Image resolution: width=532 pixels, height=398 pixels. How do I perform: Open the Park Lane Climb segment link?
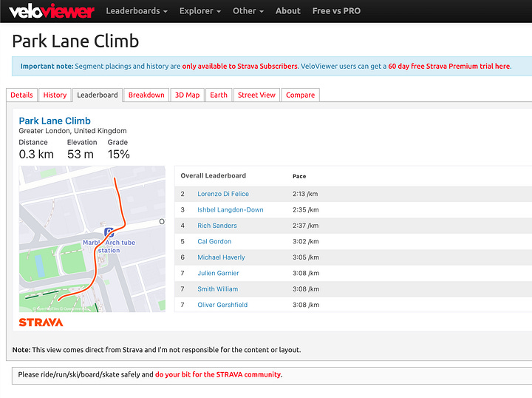click(55, 121)
